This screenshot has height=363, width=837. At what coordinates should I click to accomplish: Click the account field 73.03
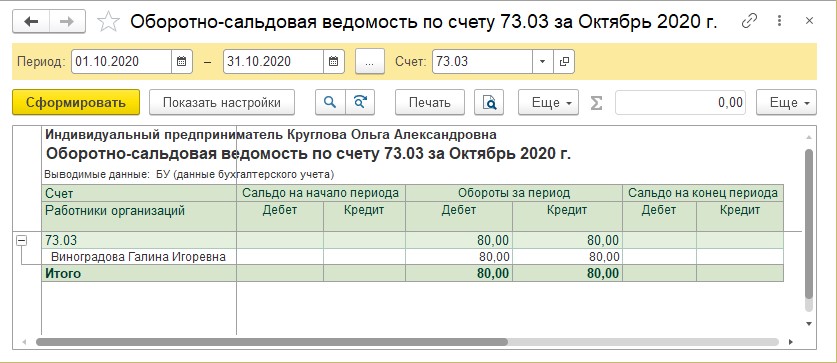point(483,61)
